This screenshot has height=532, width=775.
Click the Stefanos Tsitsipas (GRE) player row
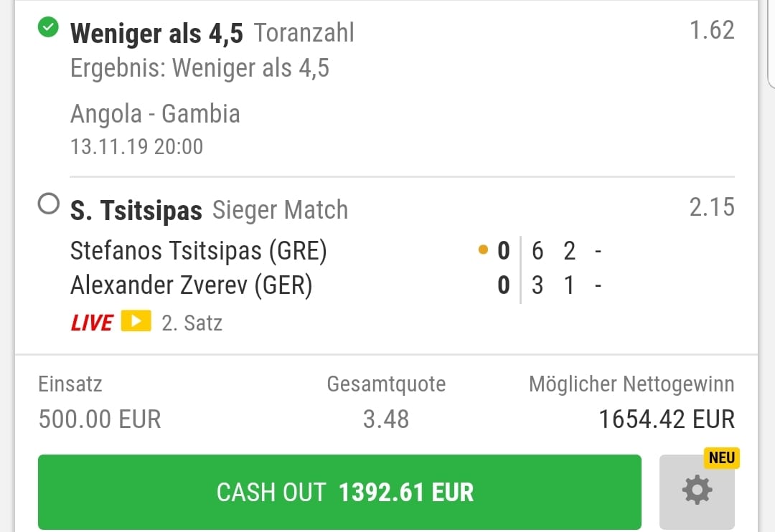[198, 251]
